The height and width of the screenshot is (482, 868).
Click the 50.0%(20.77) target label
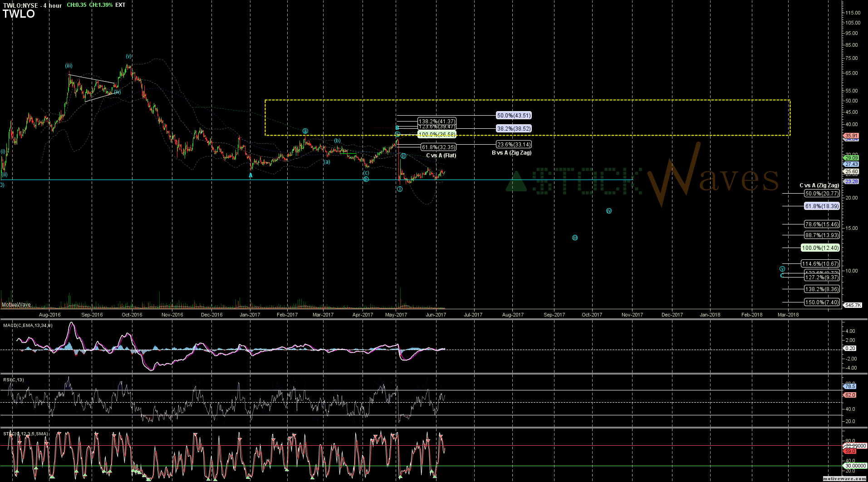coord(822,194)
